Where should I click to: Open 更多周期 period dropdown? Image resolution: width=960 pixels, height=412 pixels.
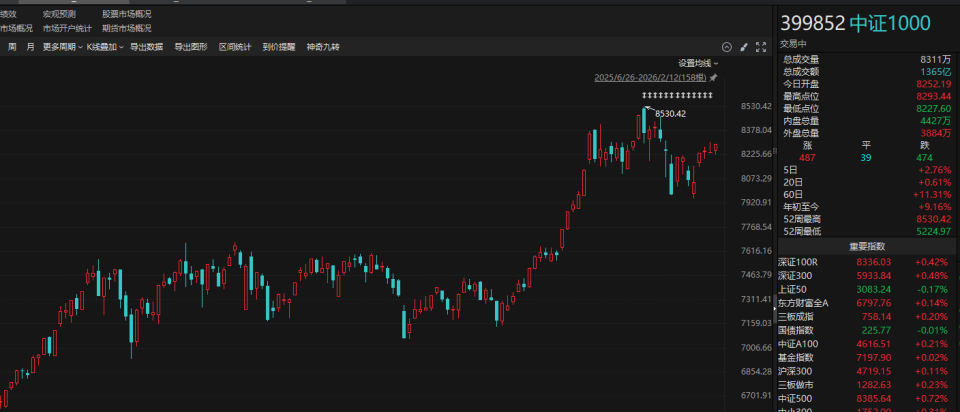62,47
